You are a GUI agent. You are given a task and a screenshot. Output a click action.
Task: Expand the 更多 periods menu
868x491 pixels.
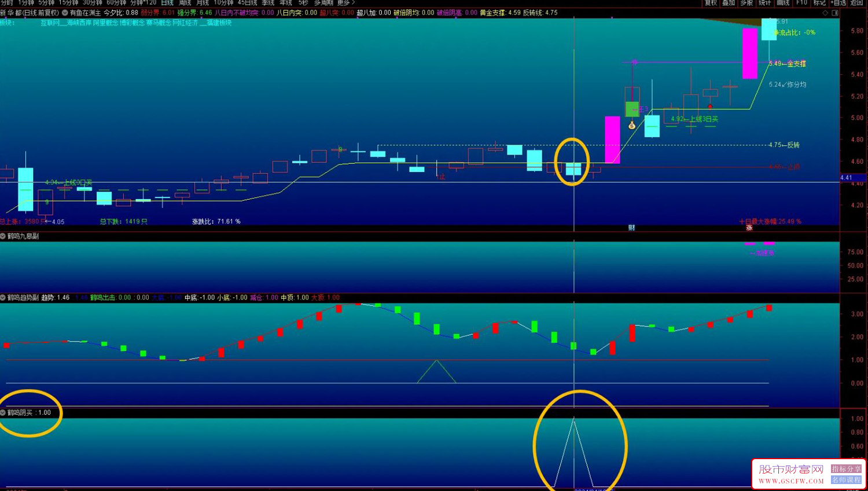coord(346,3)
